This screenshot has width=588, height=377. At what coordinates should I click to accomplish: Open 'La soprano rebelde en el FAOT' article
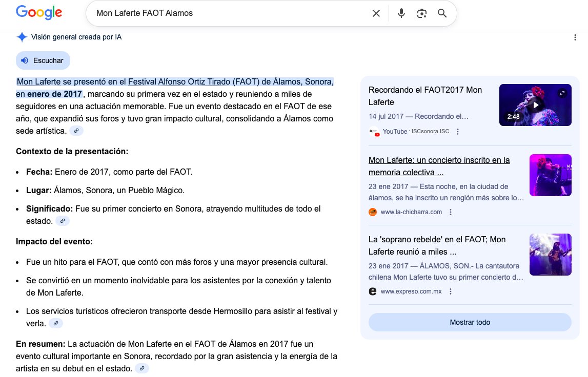(437, 245)
